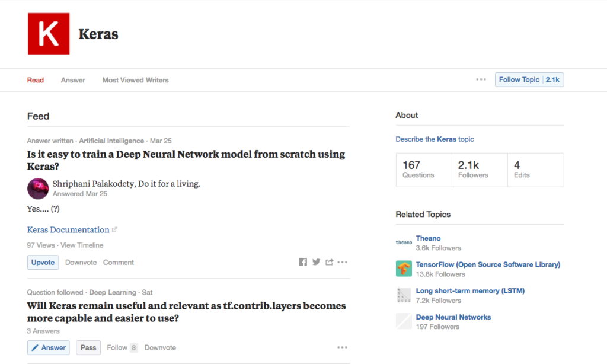
Task: Click View Timeline link
Action: click(82, 245)
